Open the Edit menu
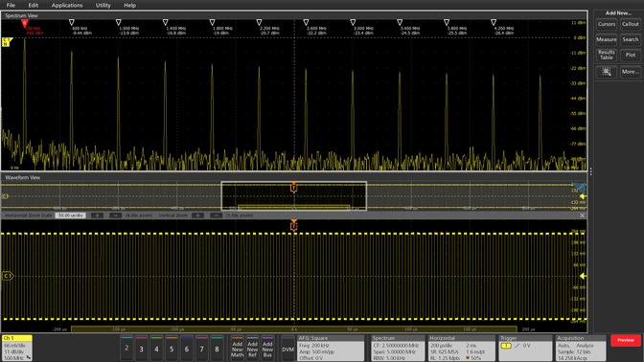 [x=34, y=5]
